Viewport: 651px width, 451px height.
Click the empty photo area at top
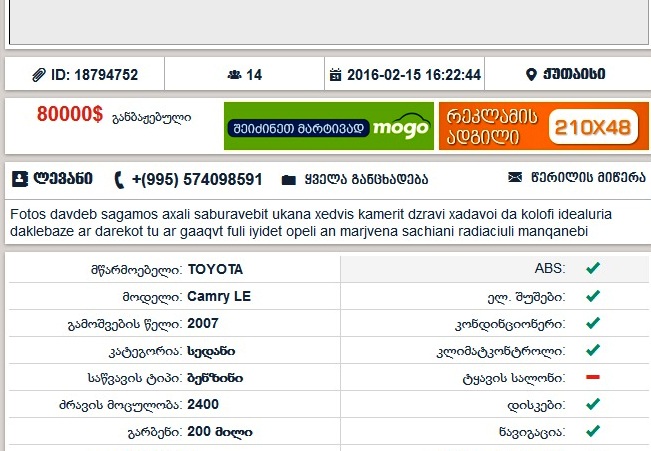pos(329,22)
